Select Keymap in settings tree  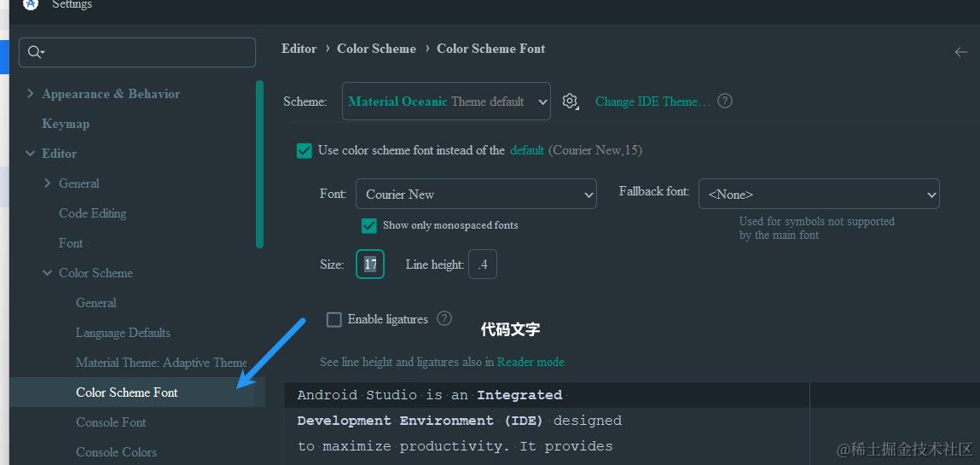coord(66,124)
